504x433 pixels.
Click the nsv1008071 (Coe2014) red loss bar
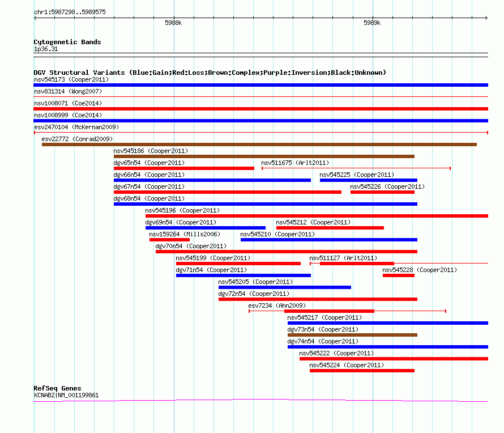pos(260,109)
